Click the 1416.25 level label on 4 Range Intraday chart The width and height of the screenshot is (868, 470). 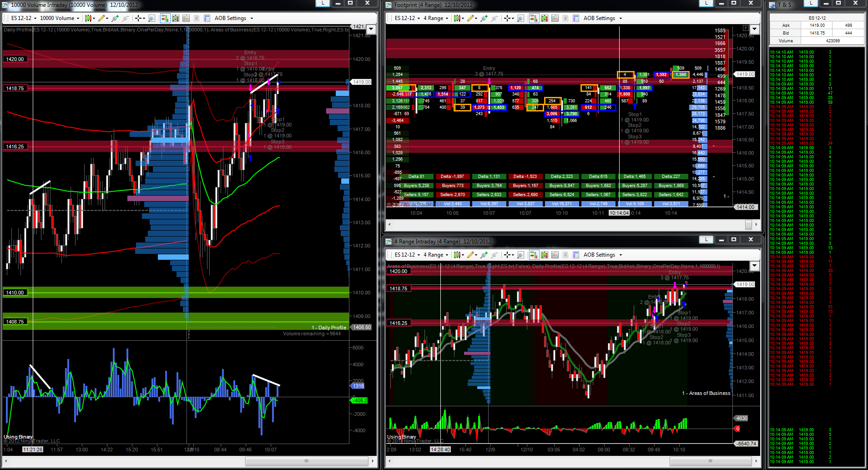click(399, 323)
